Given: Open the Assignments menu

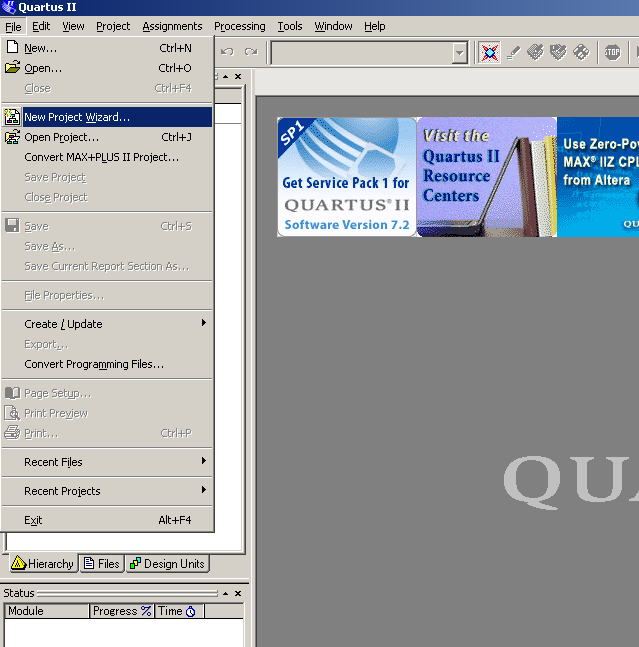Looking at the screenshot, I should (x=172, y=26).
